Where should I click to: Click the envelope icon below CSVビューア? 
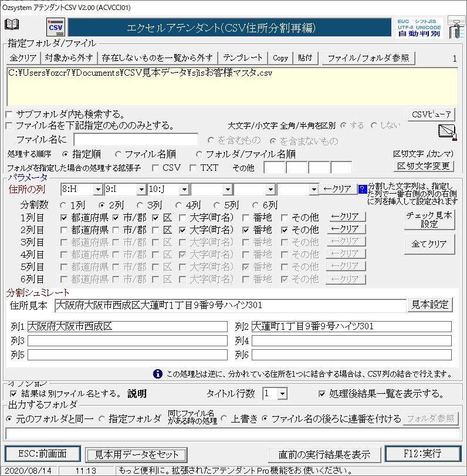click(448, 131)
